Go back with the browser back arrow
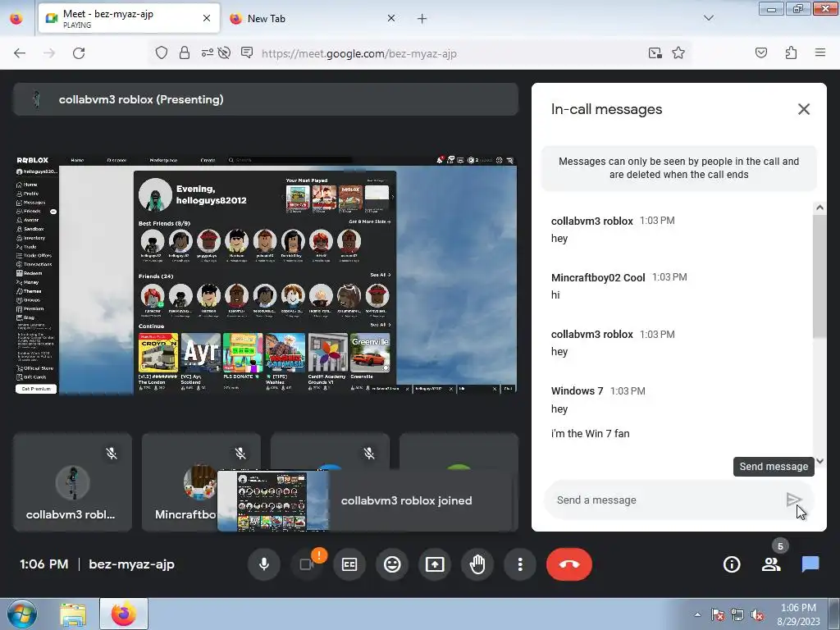Screen dimensions: 840x630 (x=20, y=53)
